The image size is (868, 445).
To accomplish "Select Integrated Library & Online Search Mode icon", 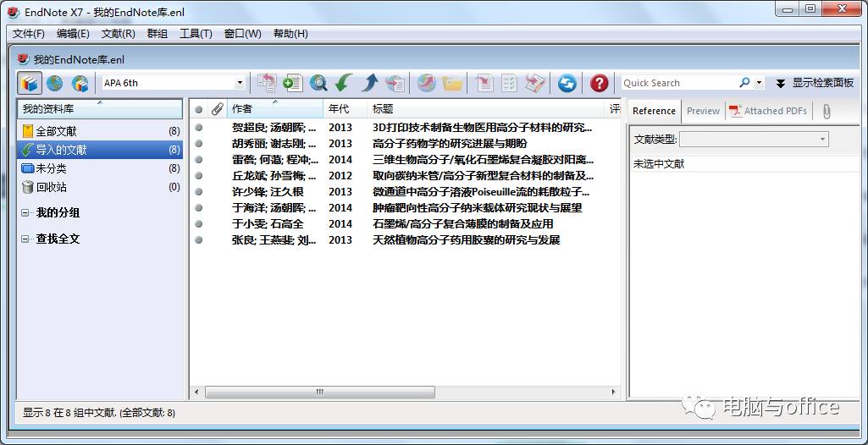I will [80, 84].
